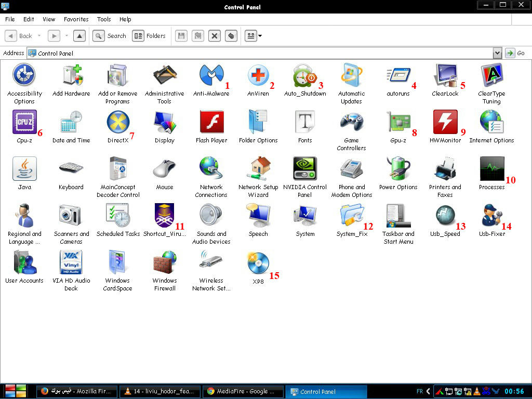Click the Forward arrow button
The width and height of the screenshot is (532, 399).
click(x=54, y=36)
